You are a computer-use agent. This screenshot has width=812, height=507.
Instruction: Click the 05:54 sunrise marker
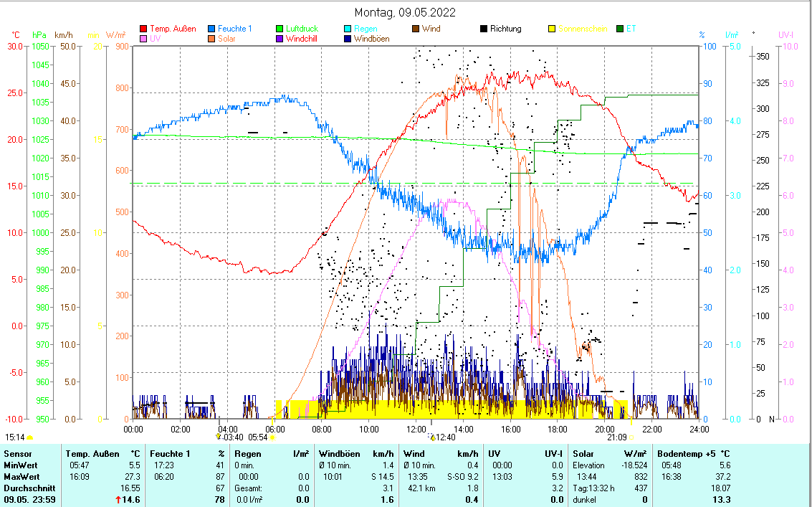click(258, 437)
